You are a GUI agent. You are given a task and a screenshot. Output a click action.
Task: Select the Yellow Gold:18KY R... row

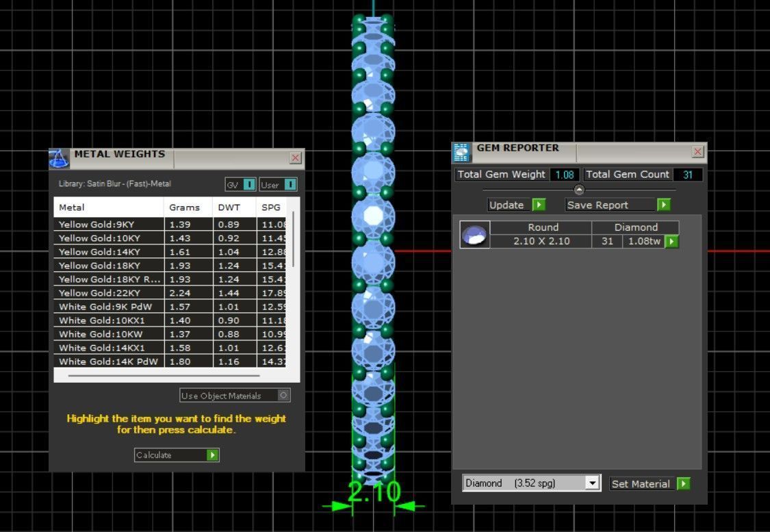(x=170, y=279)
